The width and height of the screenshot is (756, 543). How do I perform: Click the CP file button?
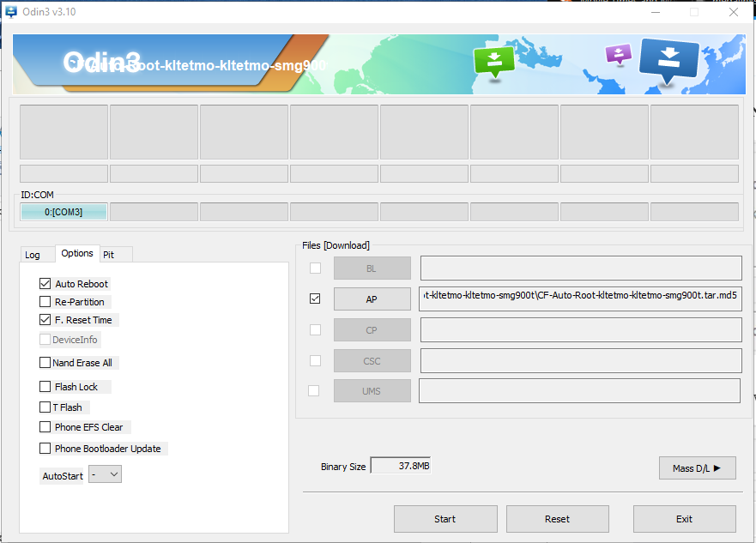(x=372, y=330)
